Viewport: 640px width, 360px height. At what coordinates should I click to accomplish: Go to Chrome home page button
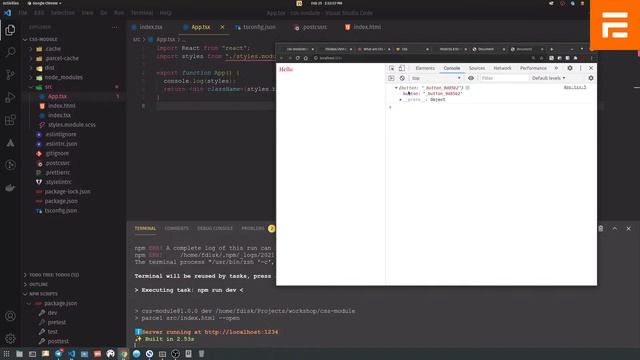click(x=306, y=58)
